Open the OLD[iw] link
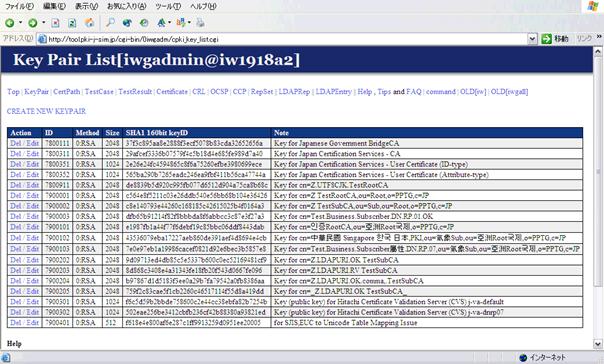604x364 pixels. coord(473,92)
